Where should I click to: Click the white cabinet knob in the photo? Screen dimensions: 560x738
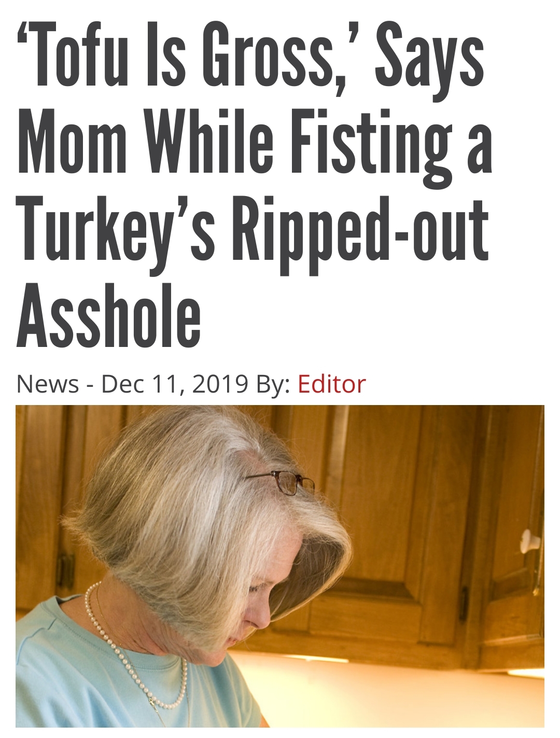tap(530, 541)
